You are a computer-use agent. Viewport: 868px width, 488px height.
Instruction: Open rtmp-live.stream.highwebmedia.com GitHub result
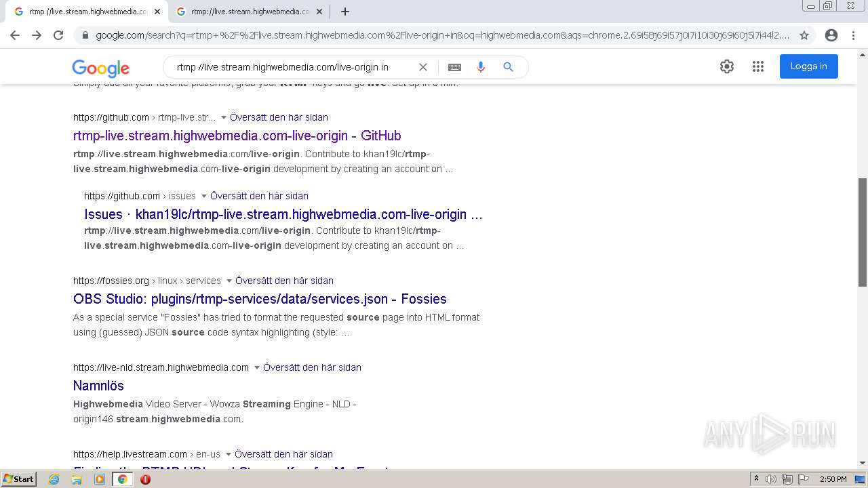[237, 136]
